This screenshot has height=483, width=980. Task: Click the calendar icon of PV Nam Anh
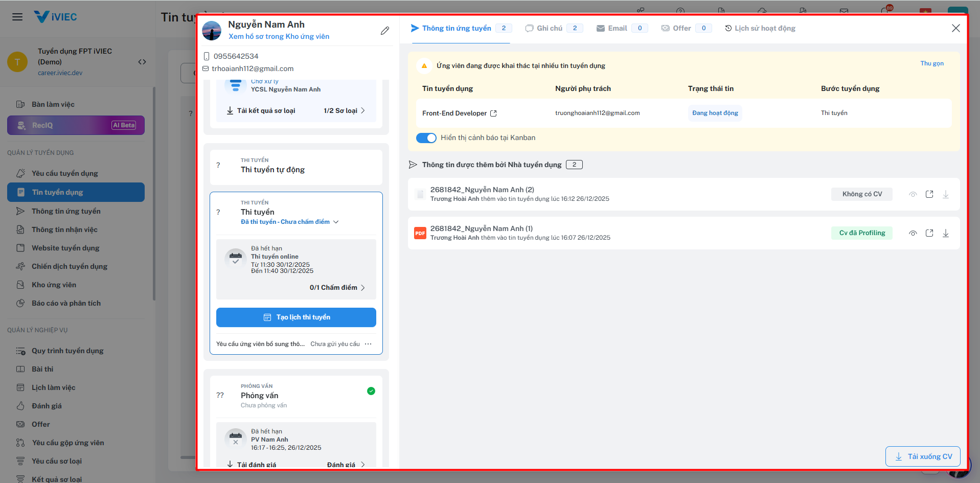(236, 439)
